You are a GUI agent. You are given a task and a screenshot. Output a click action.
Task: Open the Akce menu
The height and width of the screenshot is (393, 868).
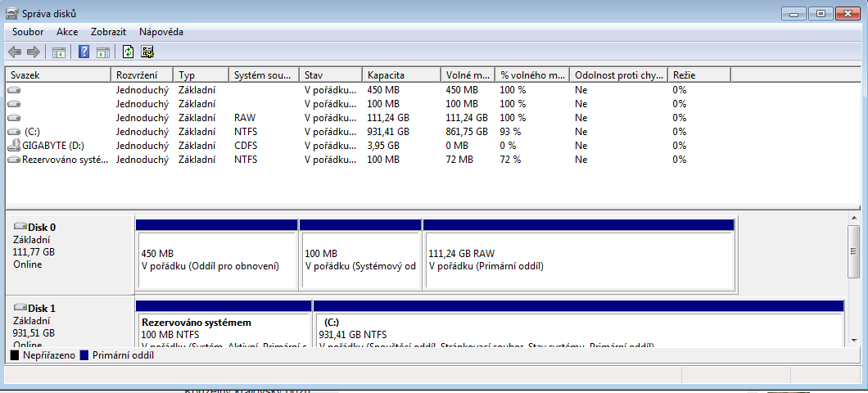(67, 32)
